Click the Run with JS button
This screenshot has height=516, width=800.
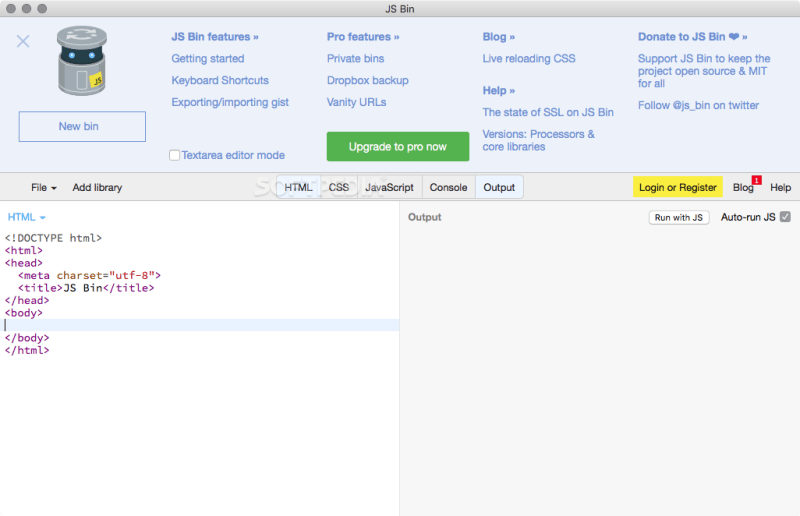pyautogui.click(x=679, y=217)
